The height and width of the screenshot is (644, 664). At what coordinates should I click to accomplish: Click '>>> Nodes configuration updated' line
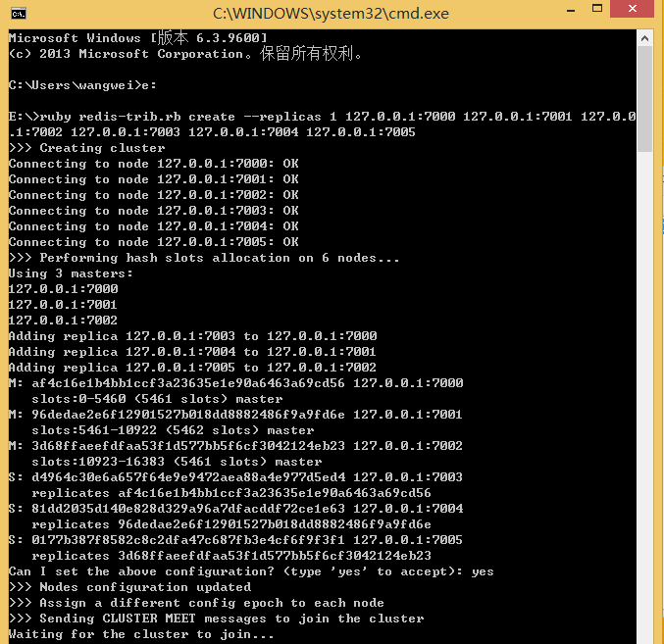tap(130, 587)
